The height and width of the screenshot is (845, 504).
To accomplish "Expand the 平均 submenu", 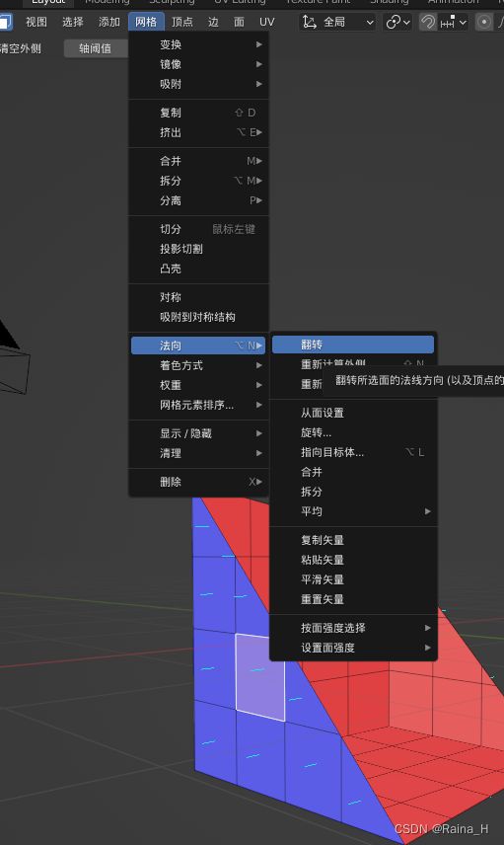I will click(353, 511).
